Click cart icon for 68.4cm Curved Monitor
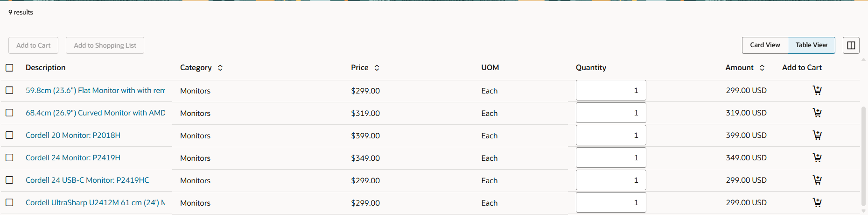The width and height of the screenshot is (868, 215). click(x=817, y=113)
